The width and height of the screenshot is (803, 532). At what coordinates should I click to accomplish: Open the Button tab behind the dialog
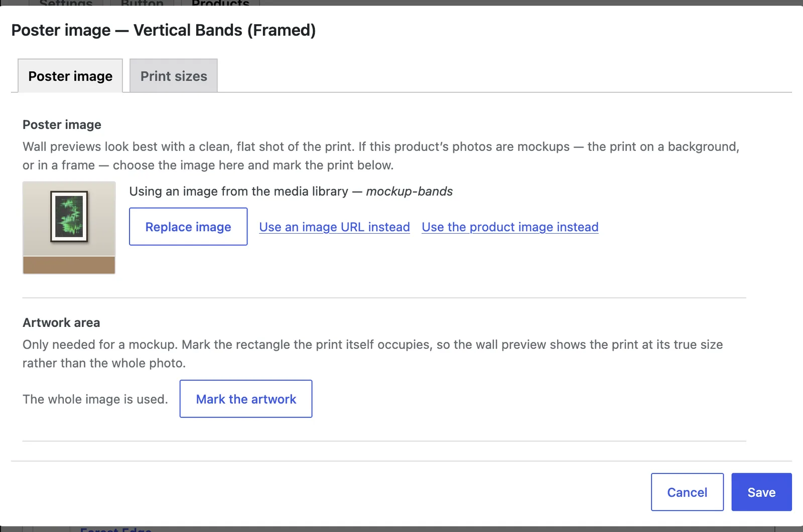(x=142, y=3)
